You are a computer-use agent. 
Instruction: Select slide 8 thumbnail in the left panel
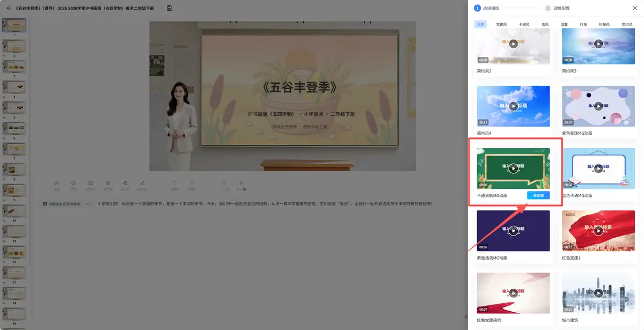point(14,170)
